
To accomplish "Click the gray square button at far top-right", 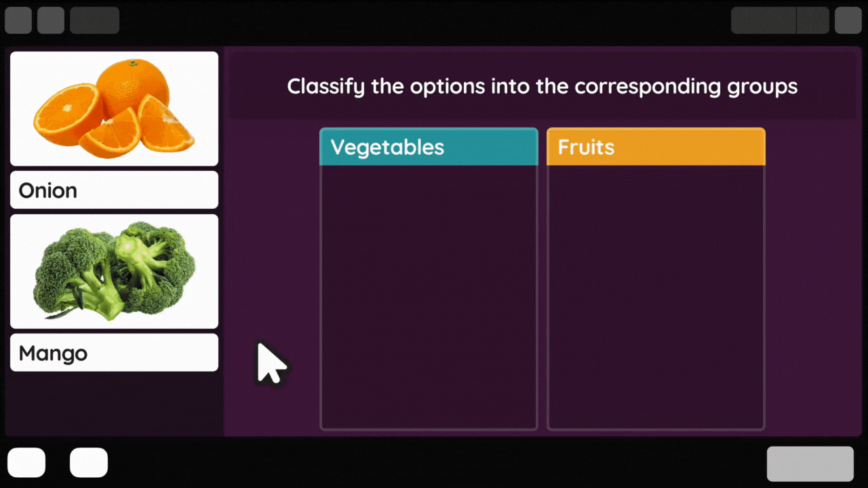I will (x=848, y=20).
